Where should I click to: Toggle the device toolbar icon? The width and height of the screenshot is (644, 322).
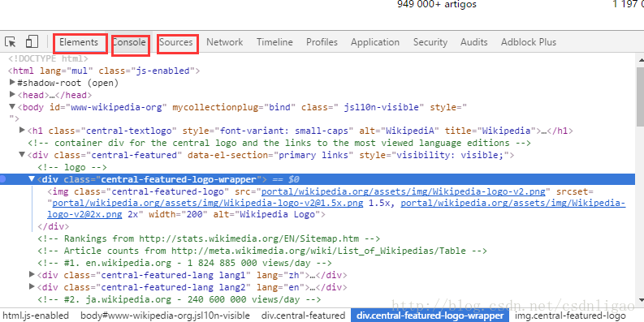coord(32,41)
